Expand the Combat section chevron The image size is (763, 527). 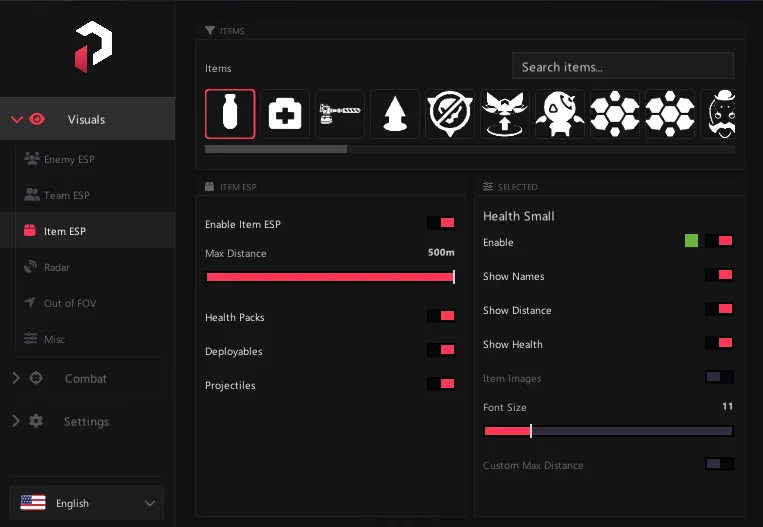[16, 378]
